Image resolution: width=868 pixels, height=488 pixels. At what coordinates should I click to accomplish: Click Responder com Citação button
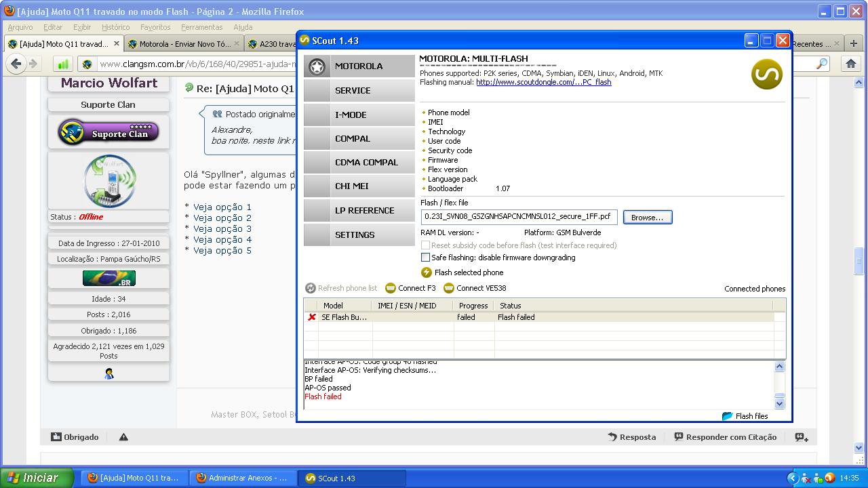click(x=726, y=437)
